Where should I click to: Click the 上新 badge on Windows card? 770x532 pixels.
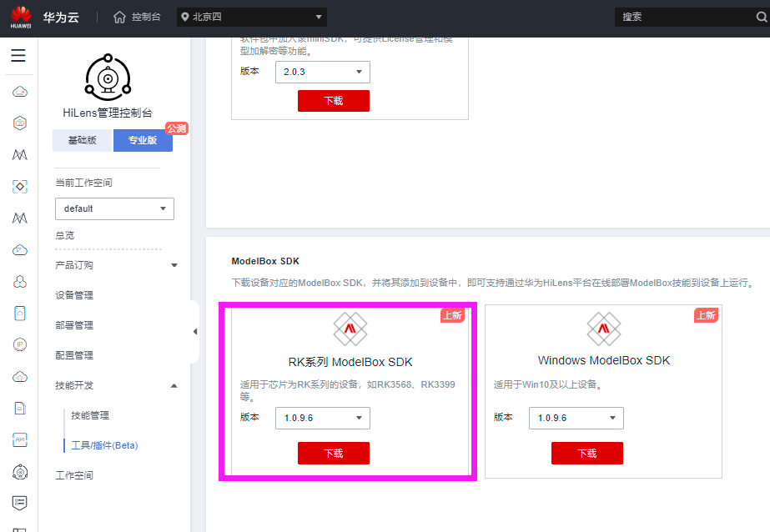click(706, 315)
